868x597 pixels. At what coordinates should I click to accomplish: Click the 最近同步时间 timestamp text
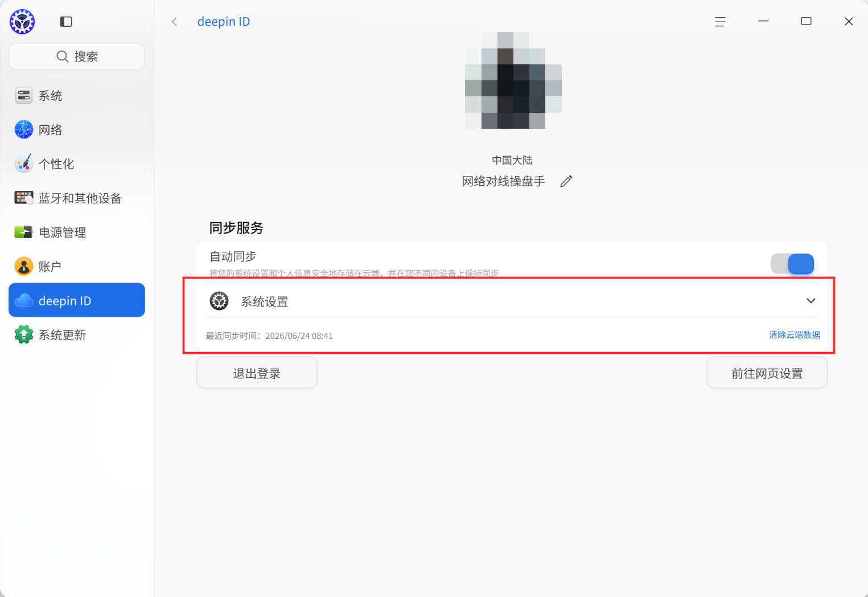269,336
